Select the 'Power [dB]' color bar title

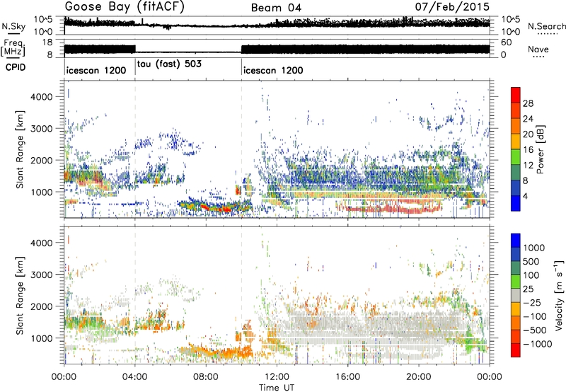[540, 149]
